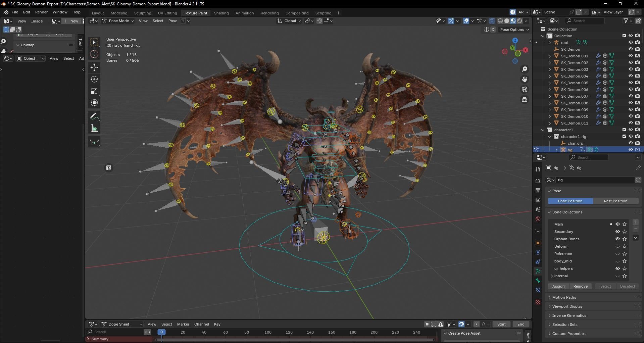Open the Render properties tab icon

[x=538, y=181]
